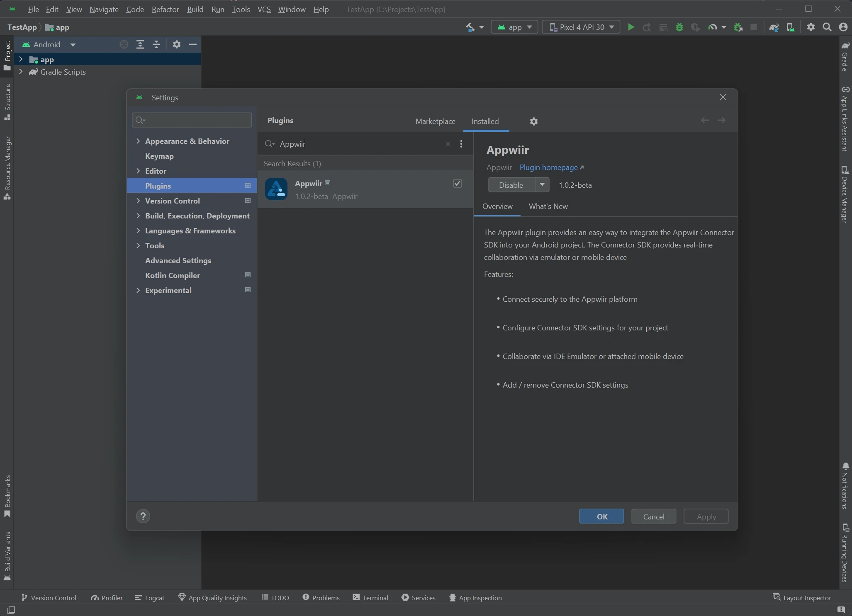This screenshot has width=852, height=616.
Task: Click the Settings search field
Action: 192,120
